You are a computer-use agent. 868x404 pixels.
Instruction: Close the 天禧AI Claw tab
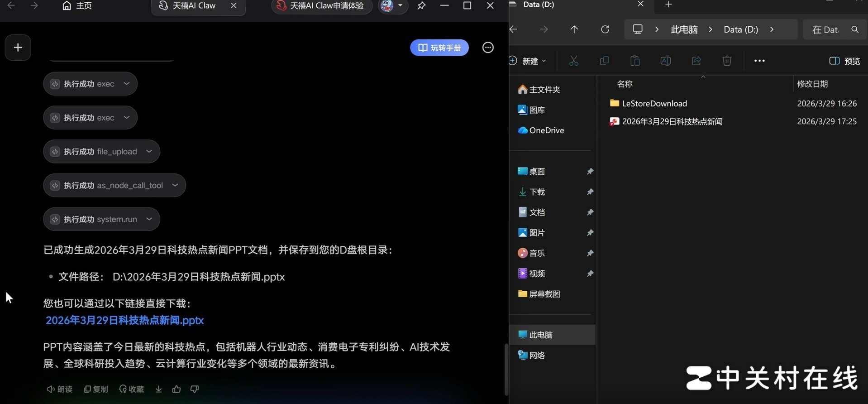234,6
